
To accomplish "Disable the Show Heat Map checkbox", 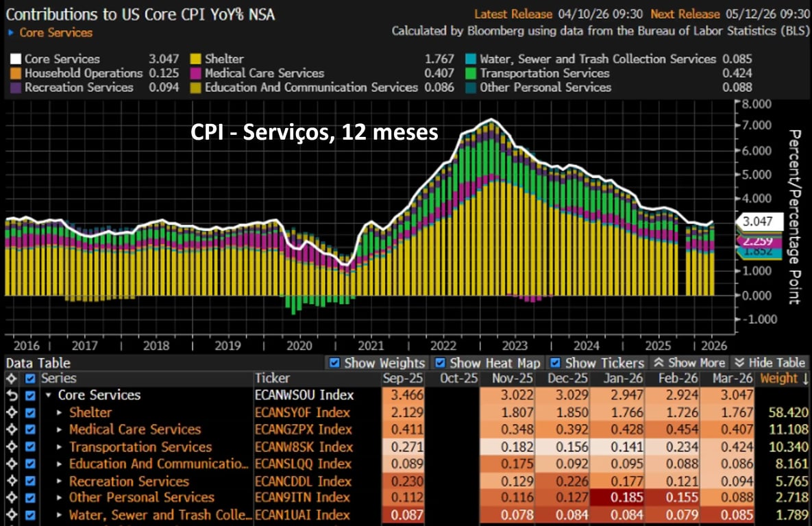I will click(439, 363).
